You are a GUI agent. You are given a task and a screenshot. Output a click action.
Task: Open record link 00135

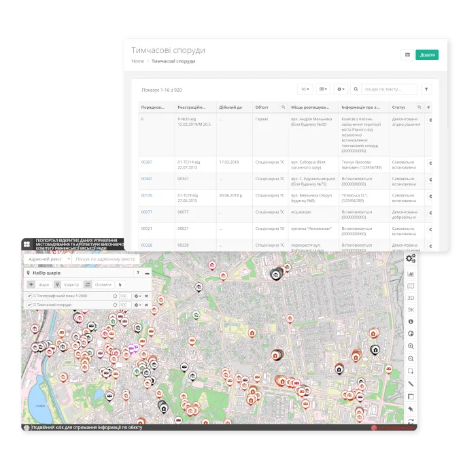pyautogui.click(x=147, y=196)
